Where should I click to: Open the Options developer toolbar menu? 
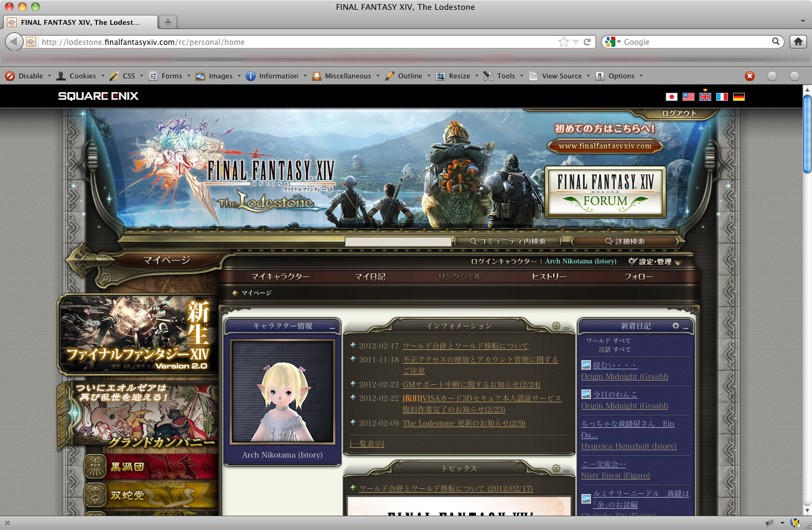(x=618, y=76)
